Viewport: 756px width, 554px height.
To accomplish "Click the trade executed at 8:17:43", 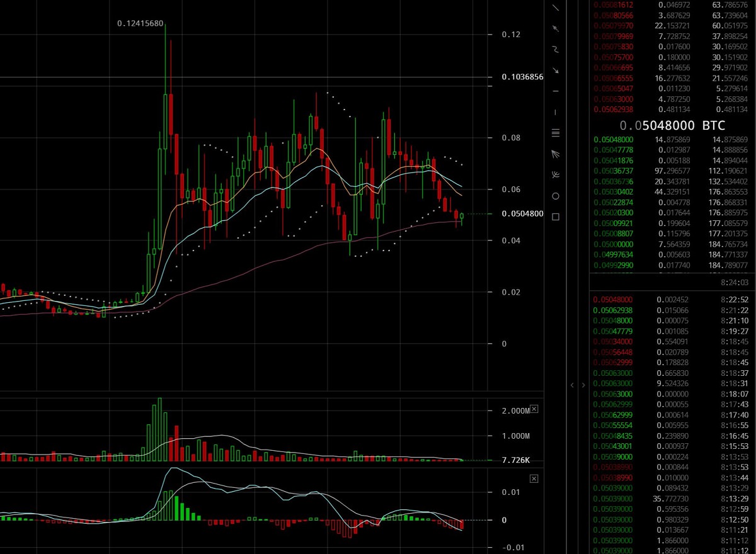I will (672, 404).
